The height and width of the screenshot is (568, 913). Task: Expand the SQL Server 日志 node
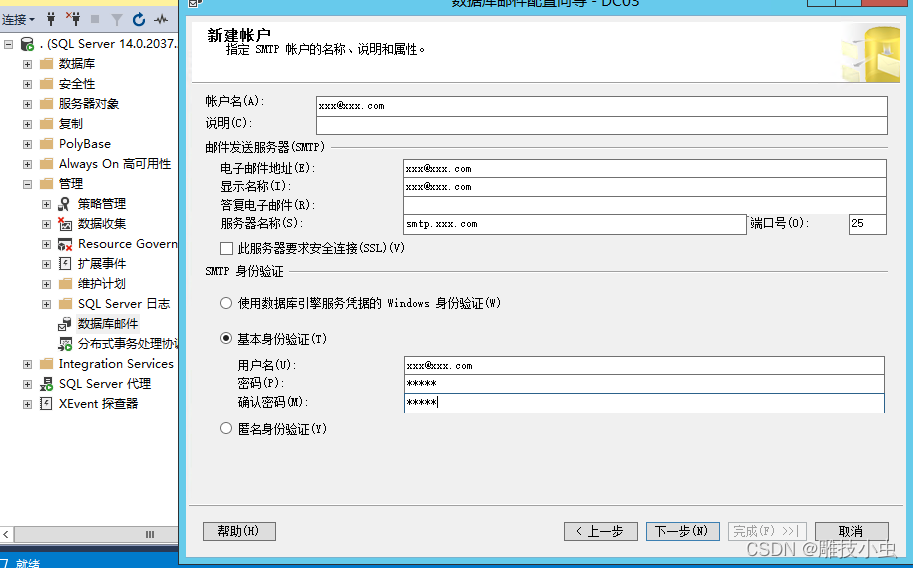tap(47, 304)
